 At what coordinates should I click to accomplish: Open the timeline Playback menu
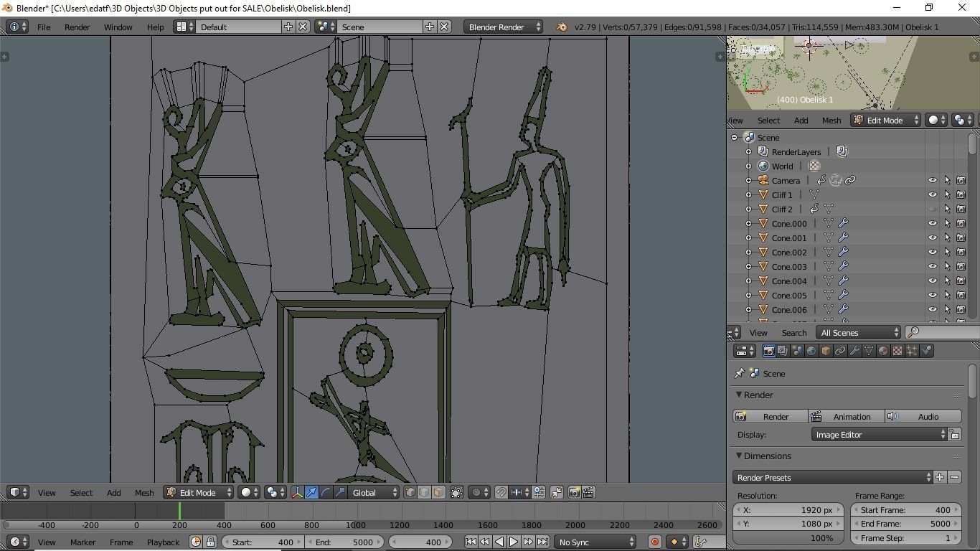click(x=163, y=542)
